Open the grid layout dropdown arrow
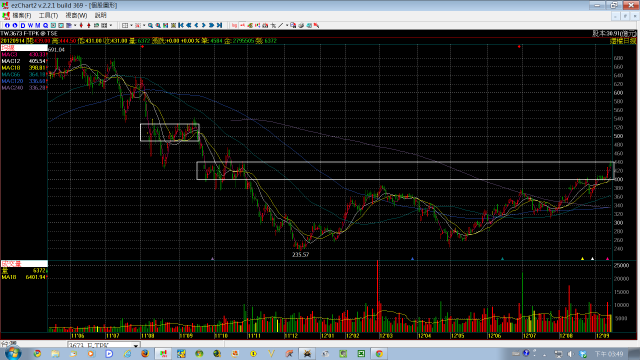The height and width of the screenshot is (360, 640). coord(131,25)
